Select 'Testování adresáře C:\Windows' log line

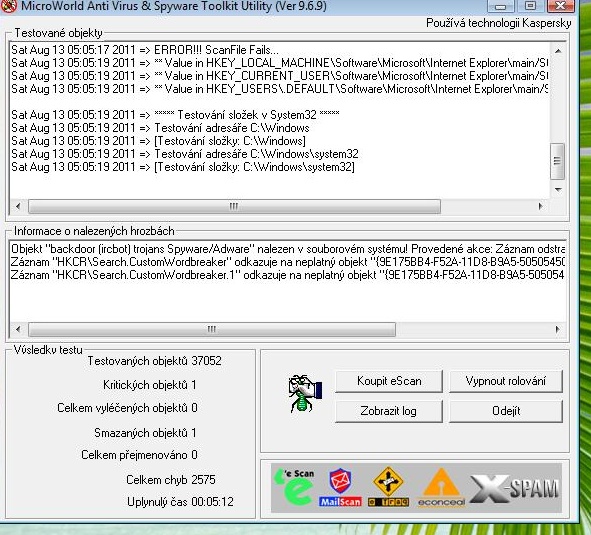pyautogui.click(x=160, y=128)
